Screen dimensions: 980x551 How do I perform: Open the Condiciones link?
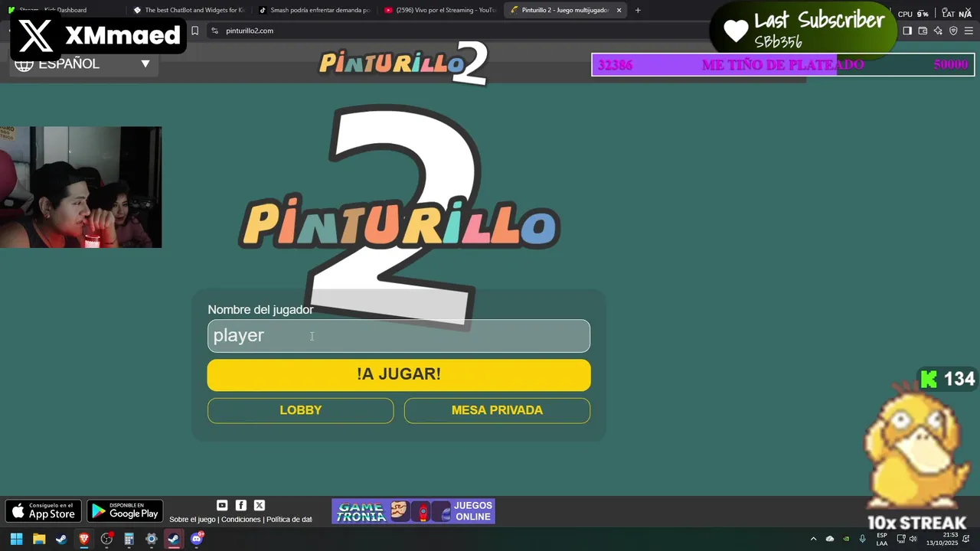point(241,520)
